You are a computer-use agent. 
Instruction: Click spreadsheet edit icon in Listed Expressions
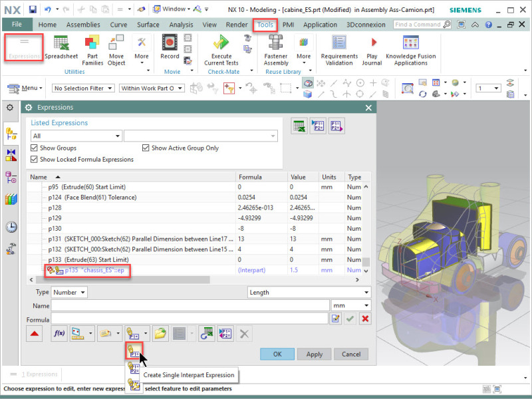[299, 126]
